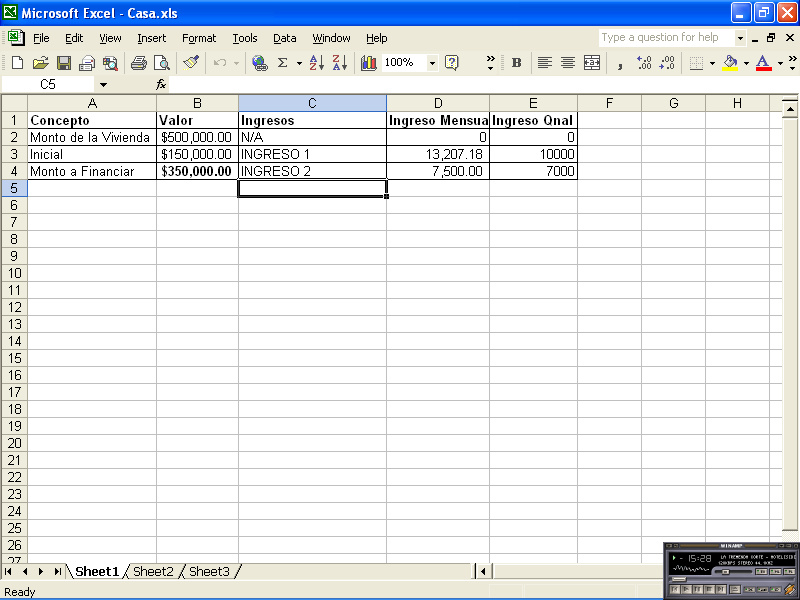This screenshot has width=800, height=600.
Task: Click the E-mail toolbar icon
Action: coord(87,63)
